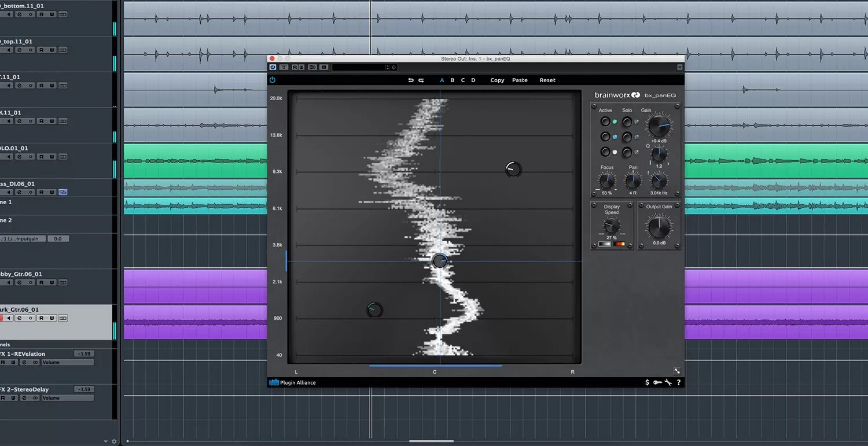
Task: Toggle Active for green band one
Action: pyautogui.click(x=605, y=121)
